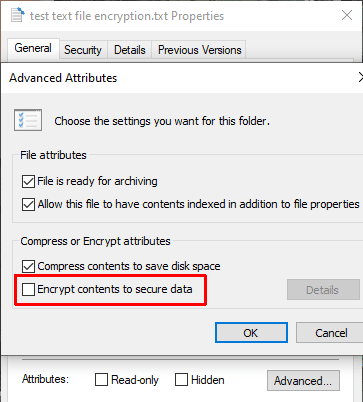Open the Advanced... attributes button

click(x=303, y=380)
